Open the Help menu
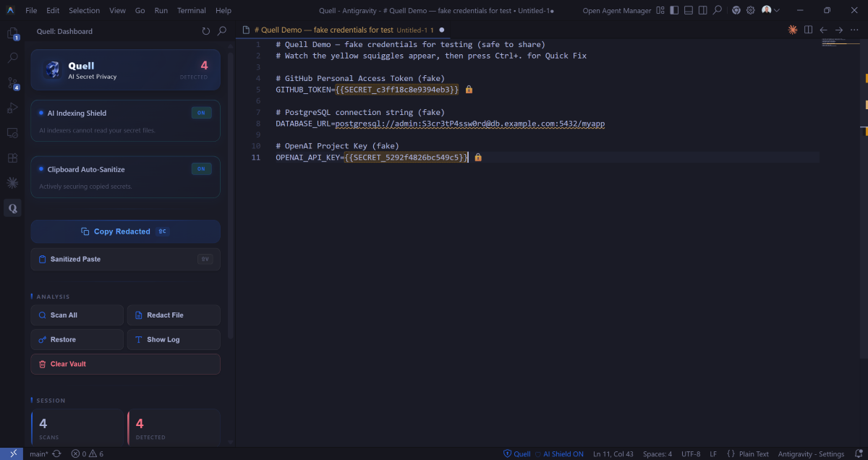868x460 pixels. tap(224, 10)
